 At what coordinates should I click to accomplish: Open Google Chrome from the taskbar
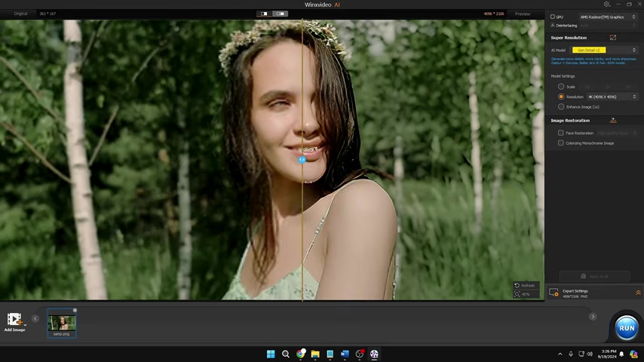click(300, 354)
